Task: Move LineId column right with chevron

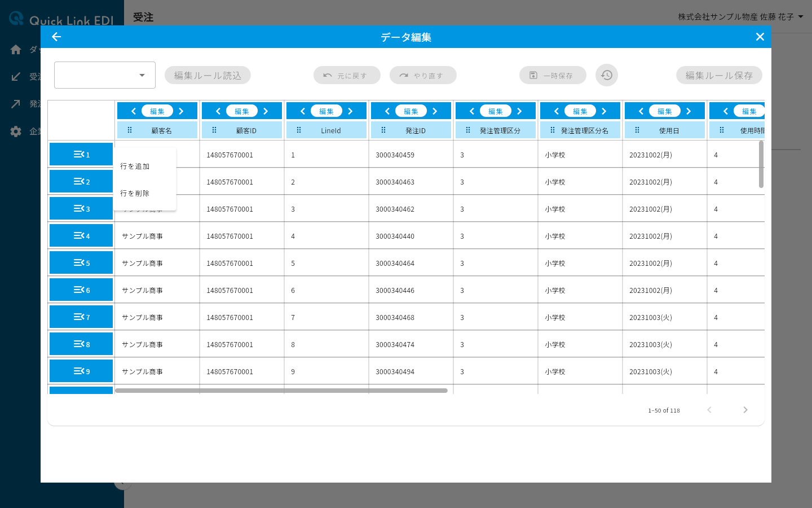Action: [350, 111]
